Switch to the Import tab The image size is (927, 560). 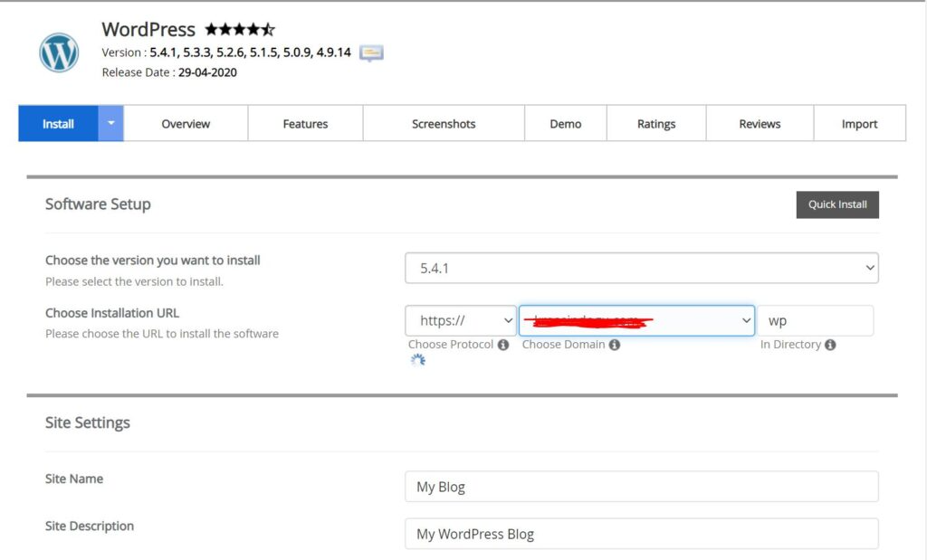tap(860, 123)
